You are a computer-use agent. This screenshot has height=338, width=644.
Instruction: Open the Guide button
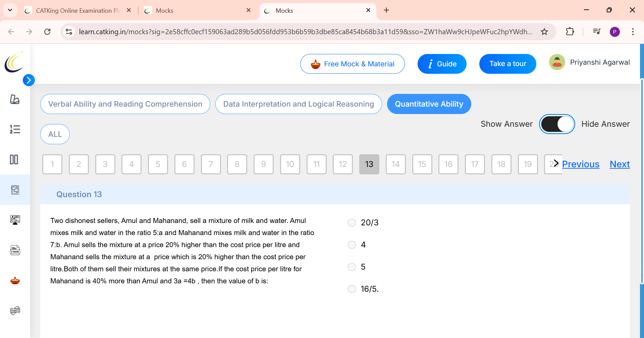pyautogui.click(x=442, y=64)
